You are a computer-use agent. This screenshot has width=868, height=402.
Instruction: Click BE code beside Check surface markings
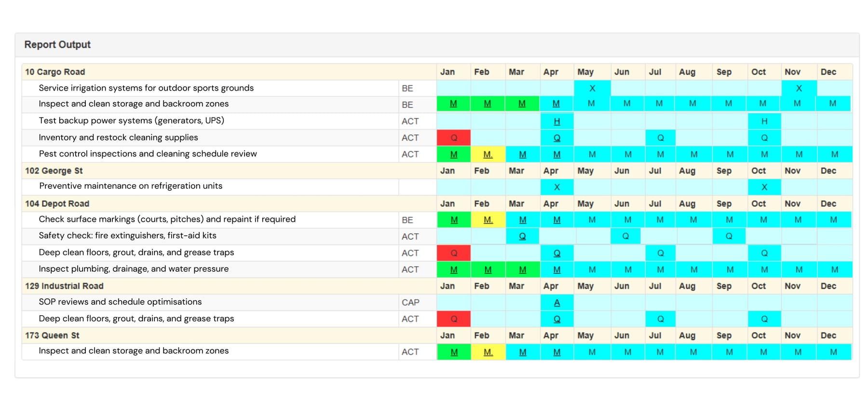click(x=407, y=220)
